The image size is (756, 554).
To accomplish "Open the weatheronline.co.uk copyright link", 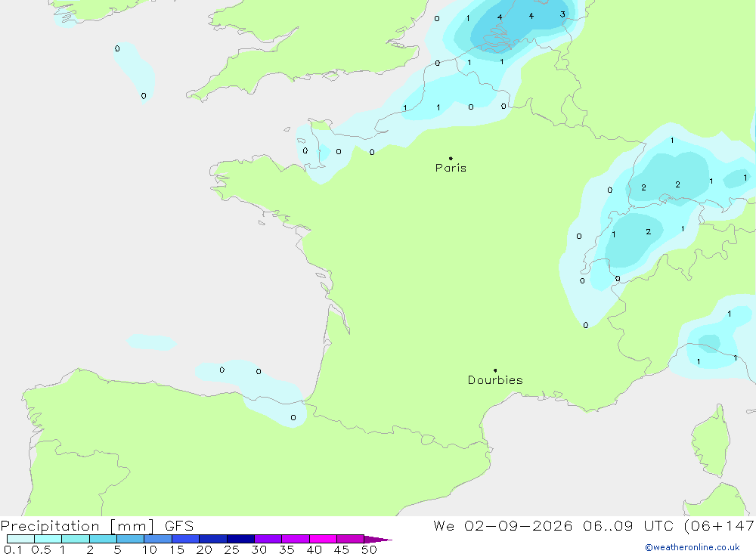I will [x=692, y=547].
